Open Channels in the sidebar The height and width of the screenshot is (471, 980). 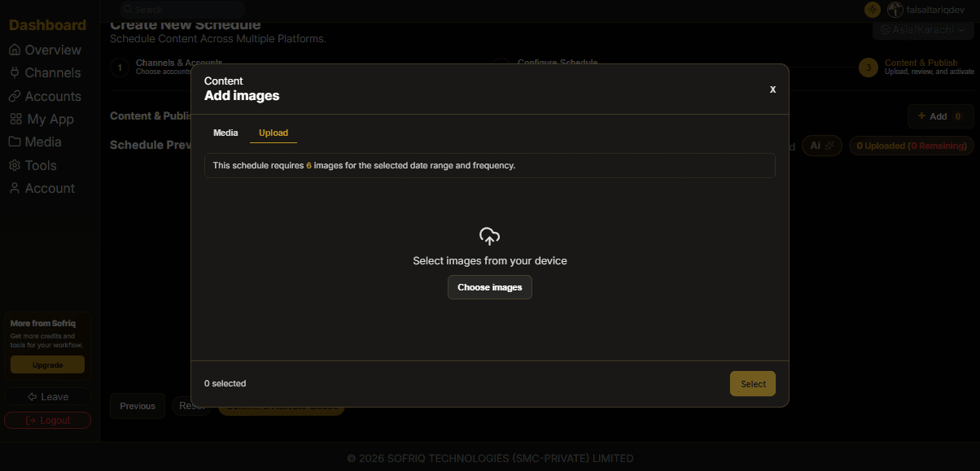46,72
